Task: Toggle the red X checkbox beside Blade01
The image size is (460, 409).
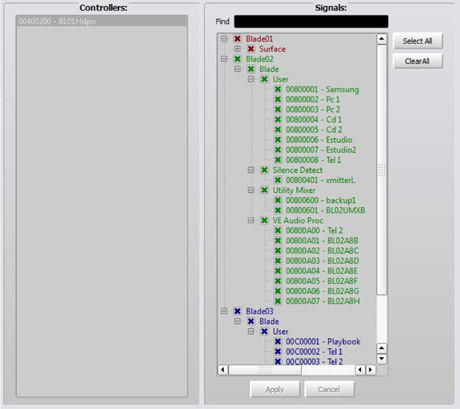Action: pos(237,39)
